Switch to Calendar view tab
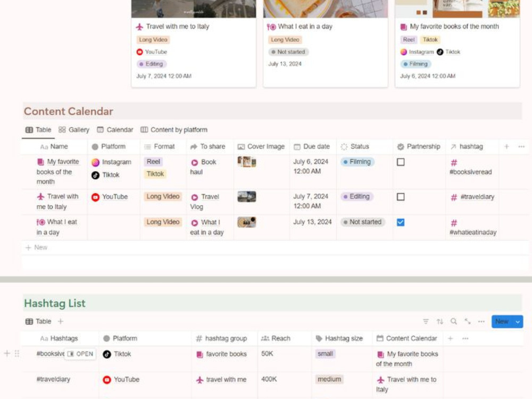The height and width of the screenshot is (399, 532). 115,130
